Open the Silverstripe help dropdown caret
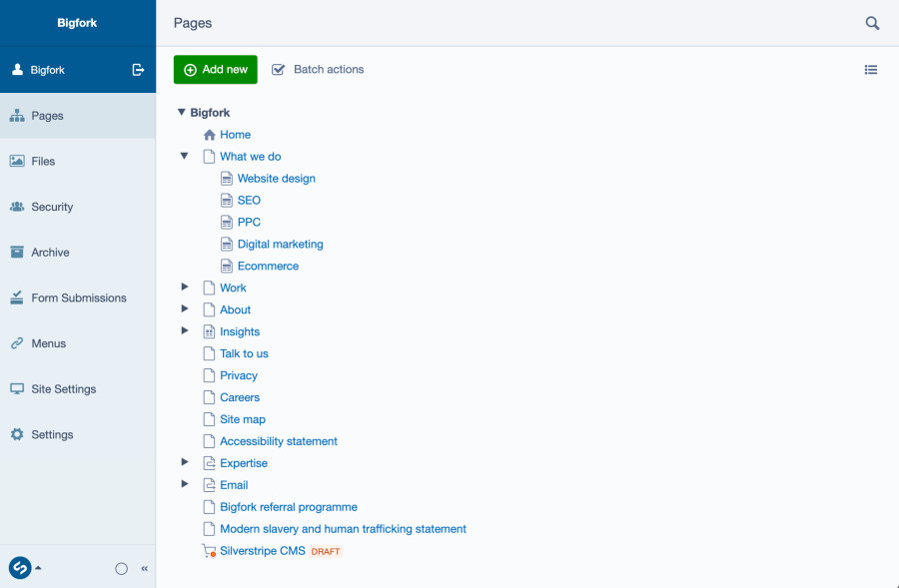This screenshot has width=899, height=588. click(38, 567)
